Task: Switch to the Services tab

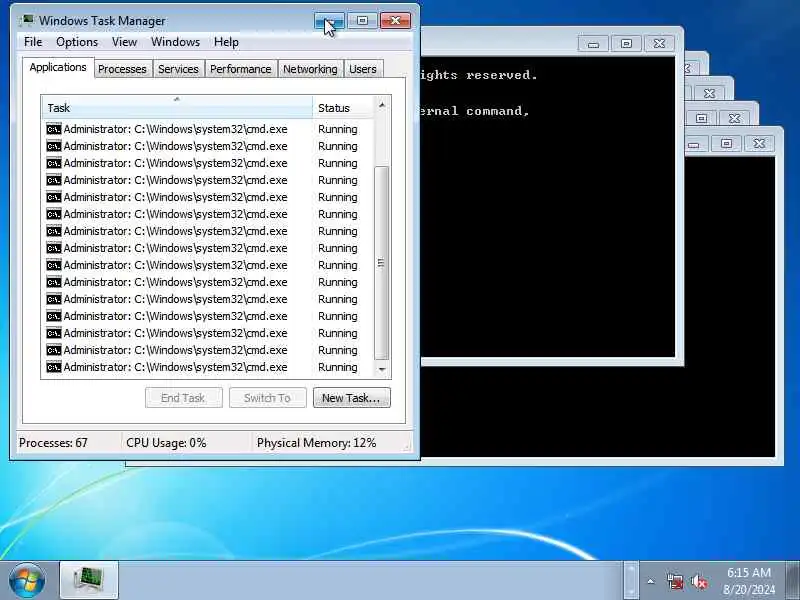Action: pos(178,69)
